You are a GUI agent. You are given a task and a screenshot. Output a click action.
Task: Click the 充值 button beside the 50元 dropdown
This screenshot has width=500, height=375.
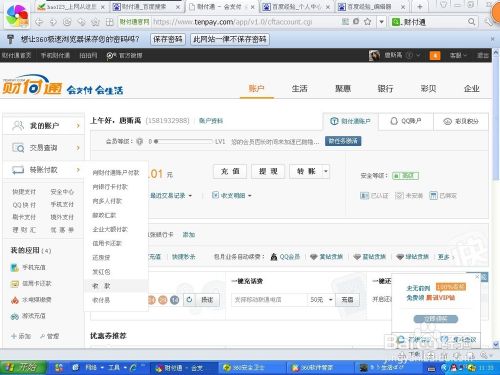tap(347, 300)
